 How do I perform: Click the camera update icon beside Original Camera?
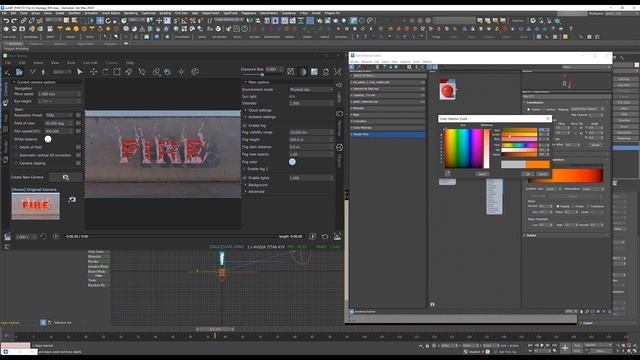(72, 200)
